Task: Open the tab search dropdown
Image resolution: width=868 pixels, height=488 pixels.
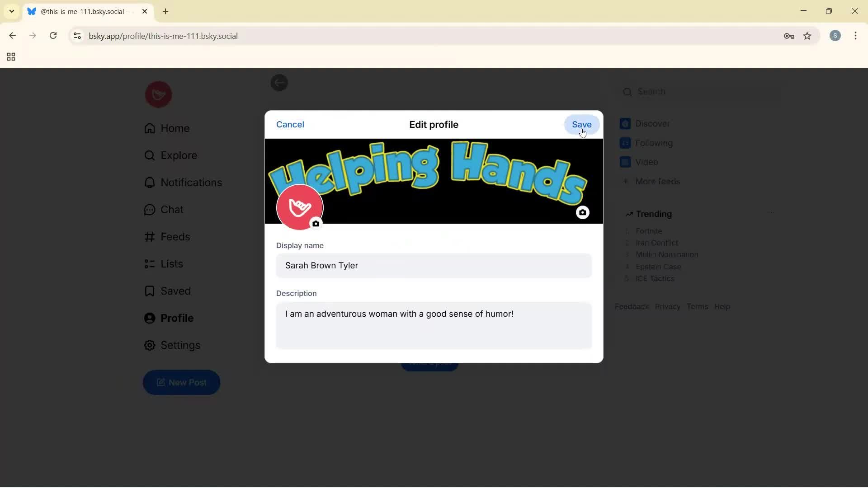Action: tap(11, 11)
